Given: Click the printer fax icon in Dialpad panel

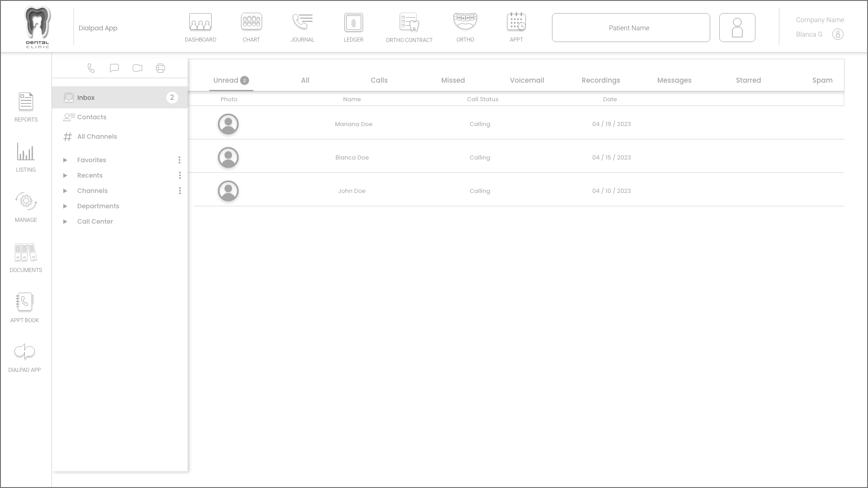Looking at the screenshot, I should (x=160, y=68).
